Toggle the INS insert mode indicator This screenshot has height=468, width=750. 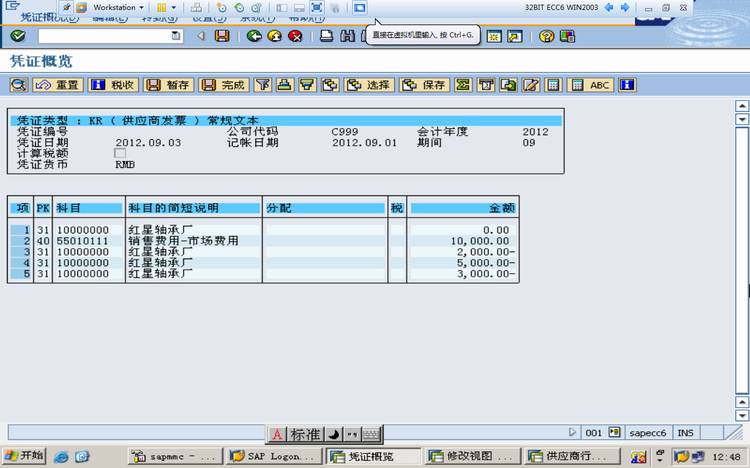(685, 433)
